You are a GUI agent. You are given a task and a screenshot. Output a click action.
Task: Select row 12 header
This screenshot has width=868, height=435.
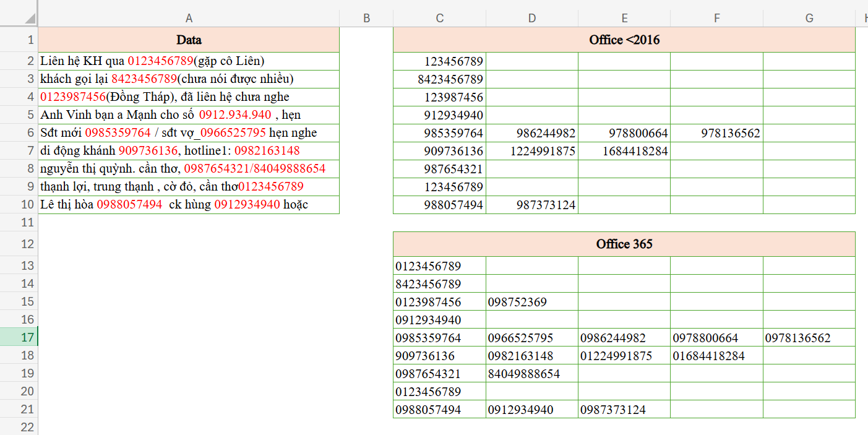[19, 244]
